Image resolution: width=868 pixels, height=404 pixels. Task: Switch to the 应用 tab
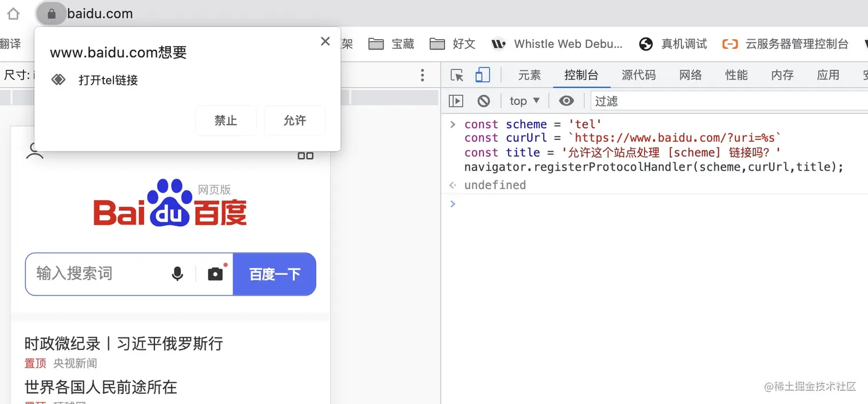tap(828, 75)
